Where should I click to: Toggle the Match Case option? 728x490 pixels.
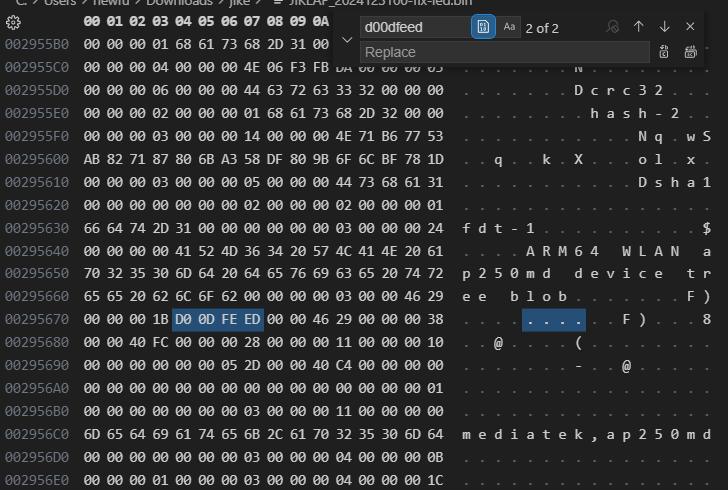(510, 27)
